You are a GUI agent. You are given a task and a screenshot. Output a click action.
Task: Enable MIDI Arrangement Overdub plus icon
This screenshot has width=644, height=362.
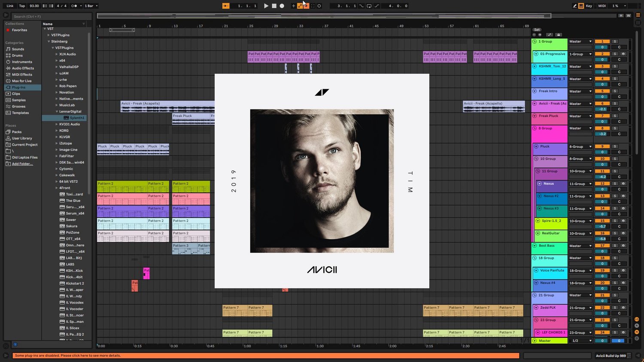click(x=293, y=6)
